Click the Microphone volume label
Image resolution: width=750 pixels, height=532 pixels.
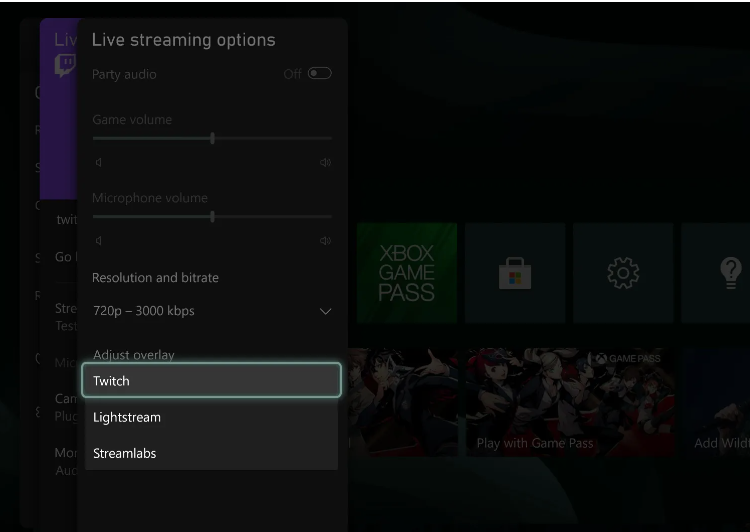[x=150, y=198]
